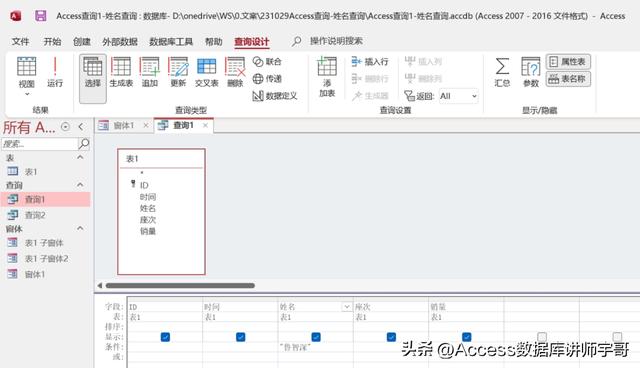Screen dimensions: 640x368
Task: Uncheck the 显示 checkbox for ID column
Action: 165,337
